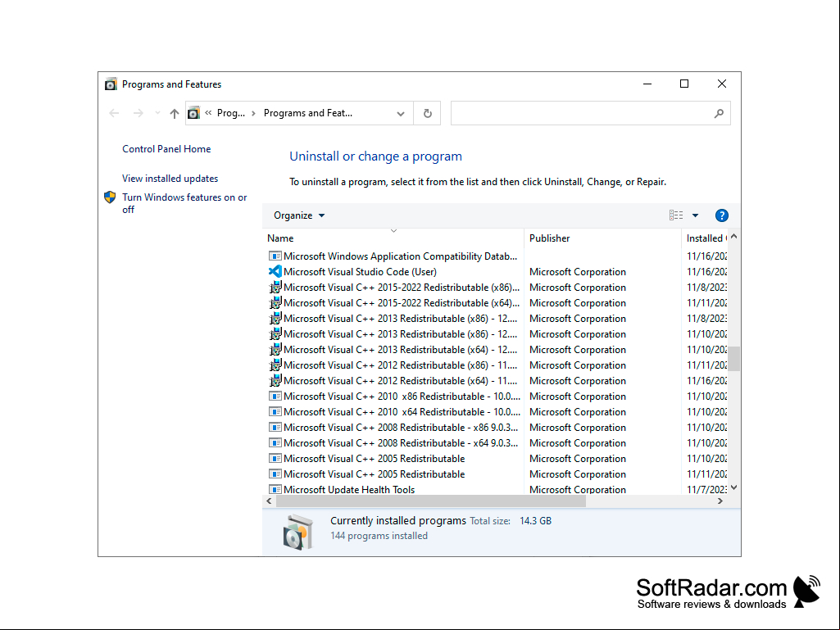Screen dimensions: 840x630
Task: Click icon of Visual C++ 2012 (x86) row
Action: click(275, 365)
